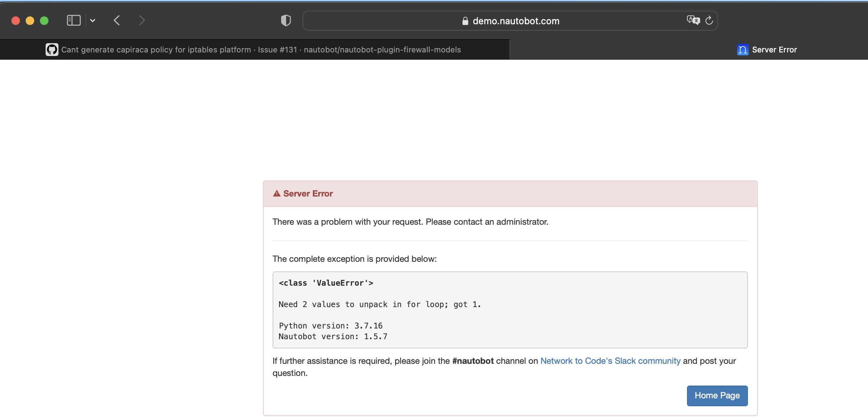Reload the current page
This screenshot has height=418, width=868.
pos(709,20)
